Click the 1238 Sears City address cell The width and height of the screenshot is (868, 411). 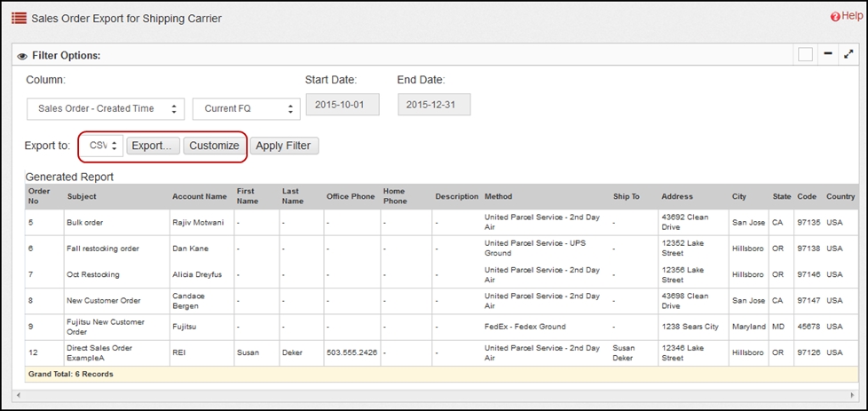[690, 327]
